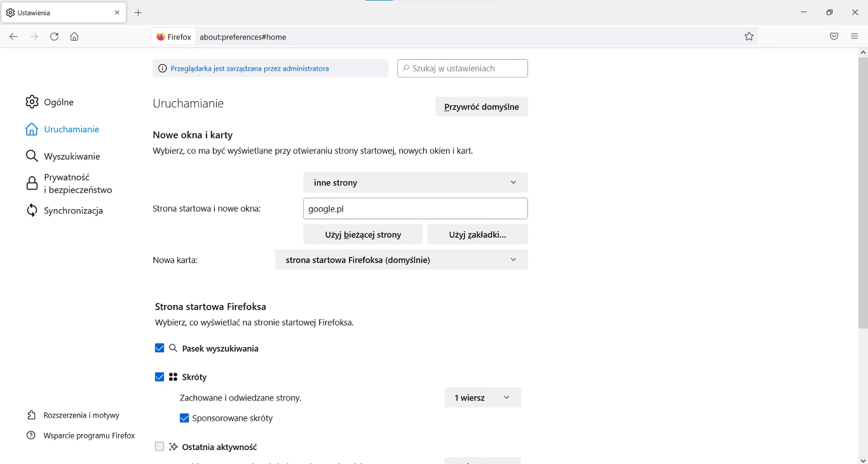Enable the Ostatnia aktywność checkbox
Viewport: 868px width, 464px height.
(x=159, y=447)
